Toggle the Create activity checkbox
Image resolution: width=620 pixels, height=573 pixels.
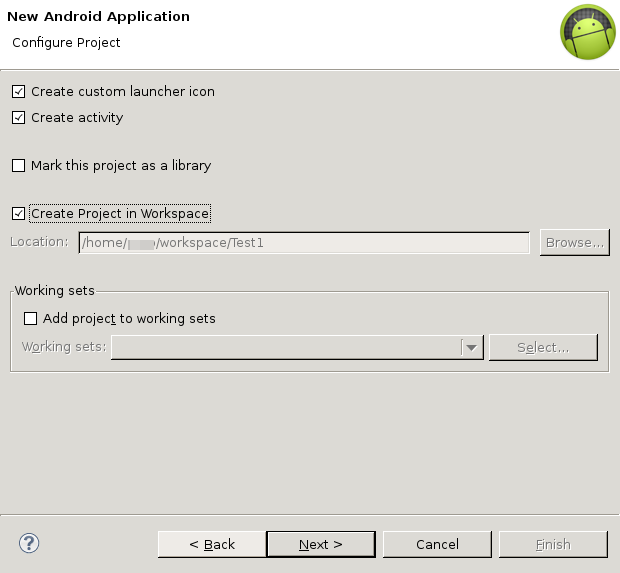[18, 117]
